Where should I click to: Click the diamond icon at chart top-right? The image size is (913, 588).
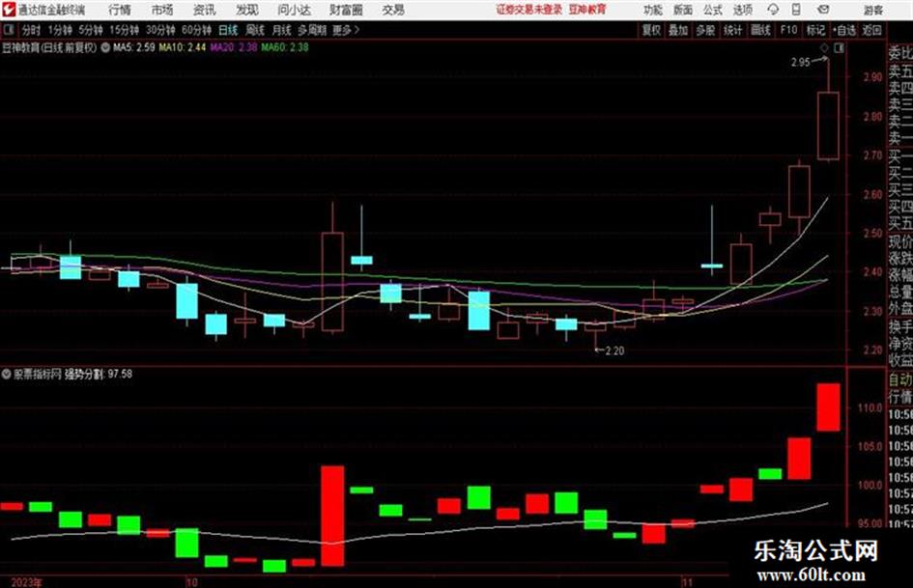(824, 48)
